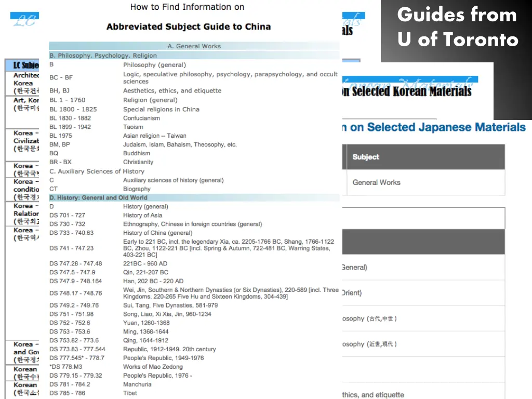Viewport: 532px width, 399px height.
Task: Click 'Republic, 1912-1949. 20th century'
Action: click(169, 350)
